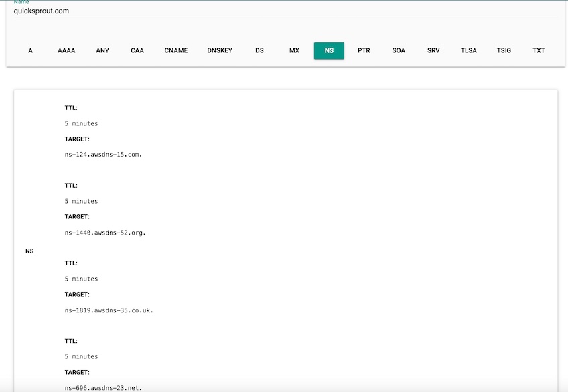Screen dimensions: 568x392
Task: Select the SOA record type tab
Action: (x=399, y=51)
